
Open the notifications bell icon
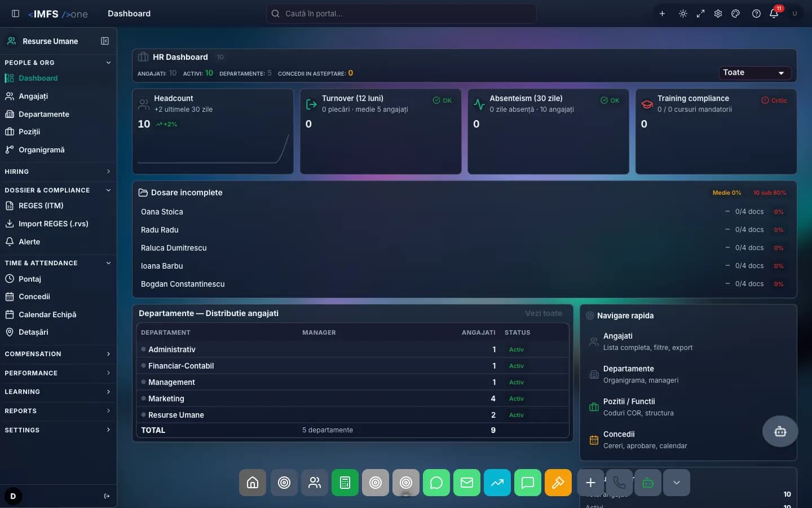(x=774, y=14)
